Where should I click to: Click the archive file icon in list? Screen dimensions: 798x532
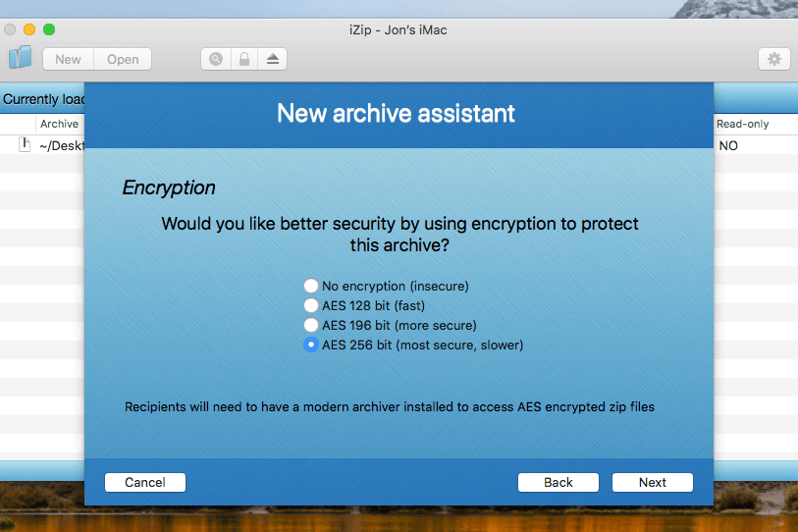click(26, 145)
